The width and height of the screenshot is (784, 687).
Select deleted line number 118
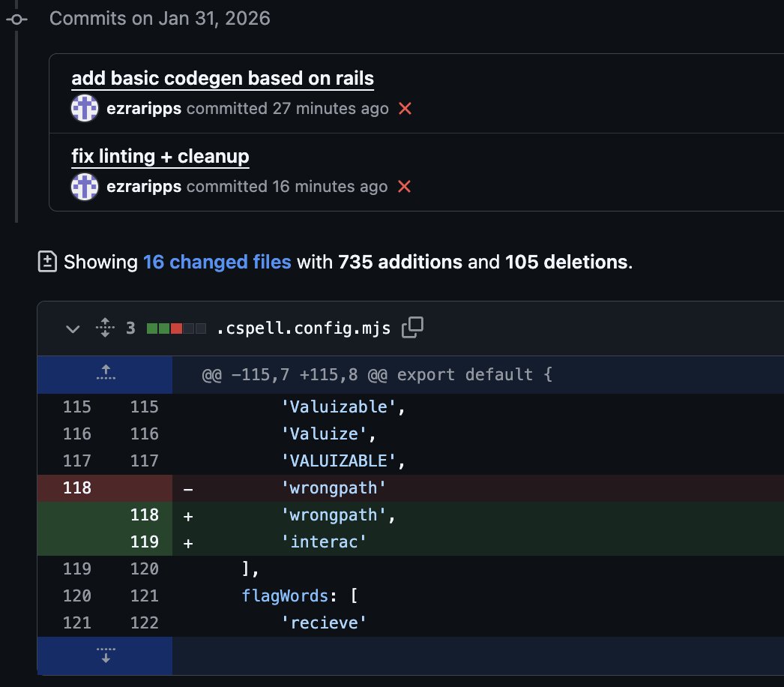click(x=77, y=487)
